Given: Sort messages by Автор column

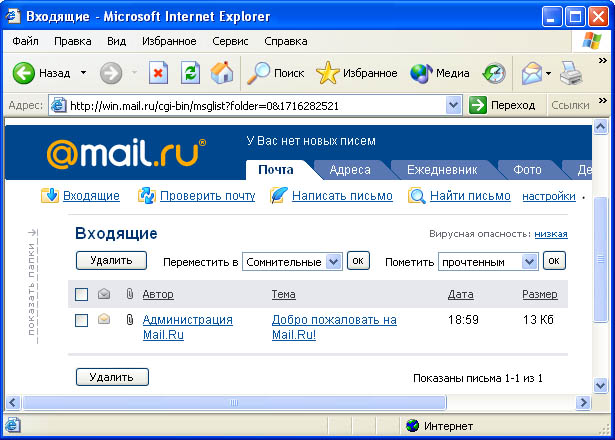Looking at the screenshot, I should pos(158,294).
